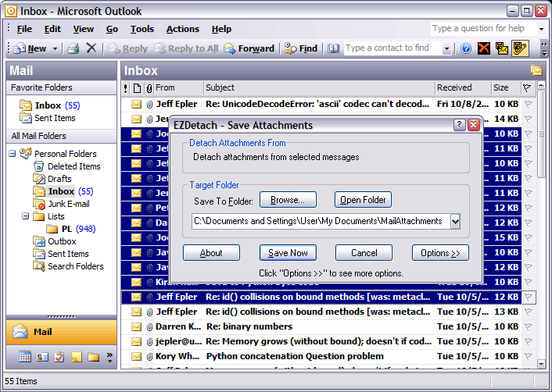Sort by the From column header
The height and width of the screenshot is (392, 552).
pyautogui.click(x=179, y=88)
